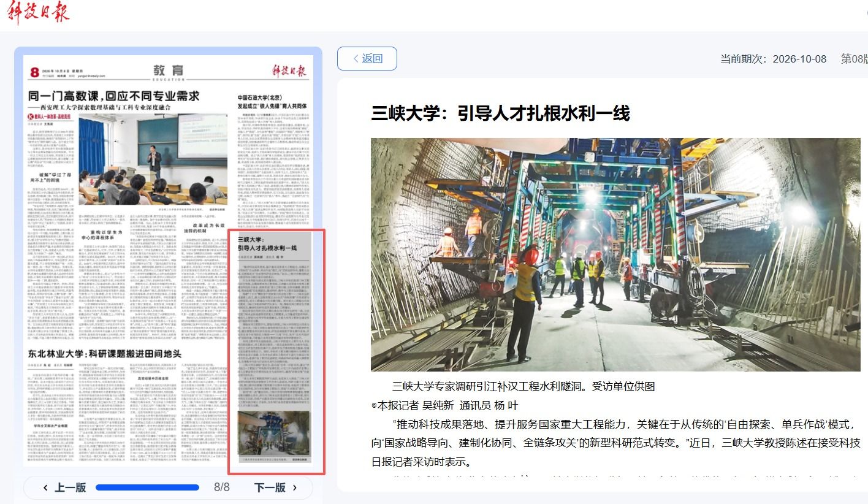Click the small tunnel photo in the page preview
The width and height of the screenshot is (868, 504).
[273, 433]
